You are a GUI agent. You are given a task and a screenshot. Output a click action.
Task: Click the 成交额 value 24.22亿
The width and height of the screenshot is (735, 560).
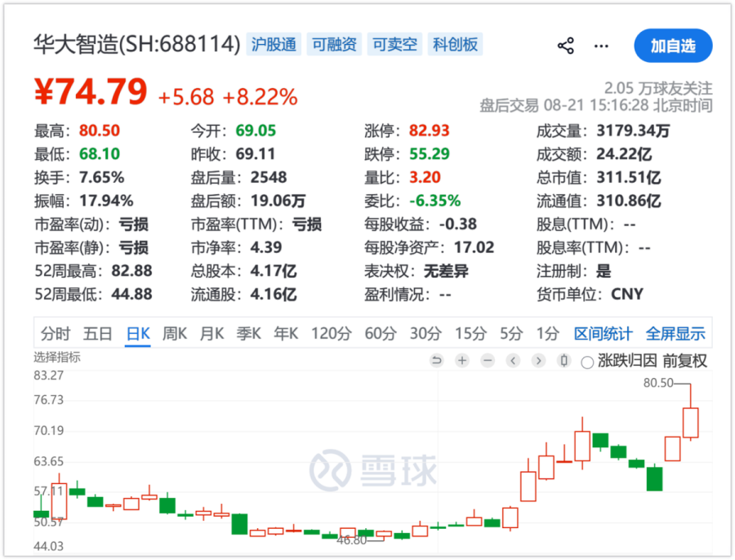point(624,153)
